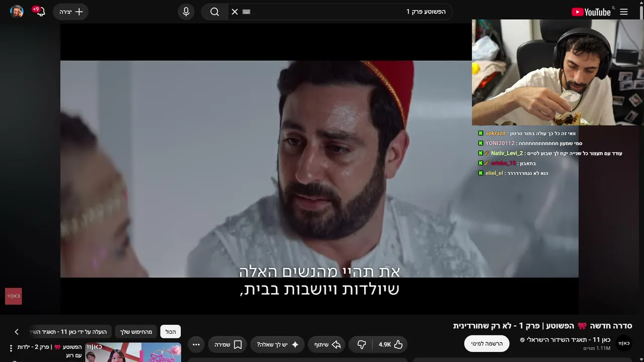Start voice search with the microphone

tap(186, 12)
